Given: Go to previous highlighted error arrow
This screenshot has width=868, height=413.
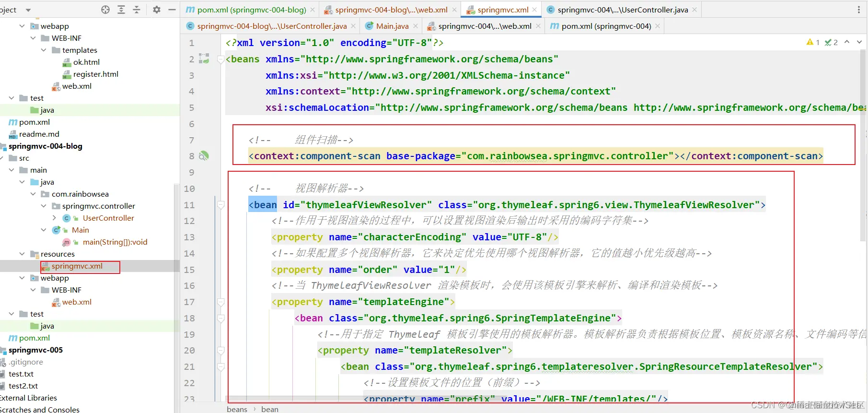Looking at the screenshot, I should pos(847,42).
